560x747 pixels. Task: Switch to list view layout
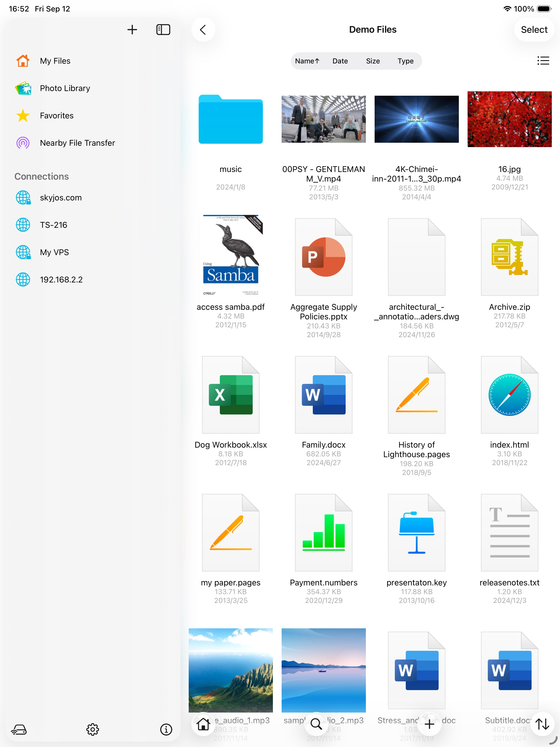[543, 61]
